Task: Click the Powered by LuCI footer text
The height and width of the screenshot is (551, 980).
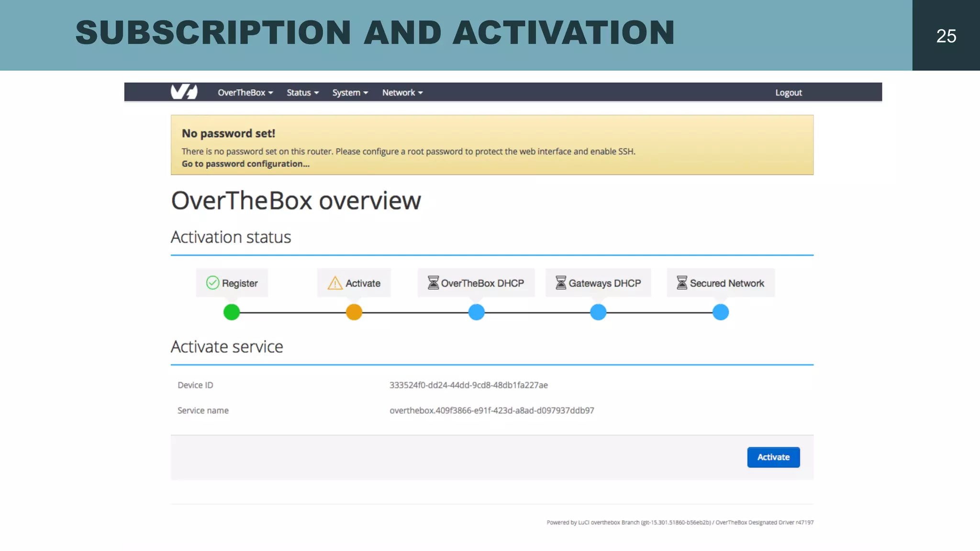Action: click(x=680, y=522)
